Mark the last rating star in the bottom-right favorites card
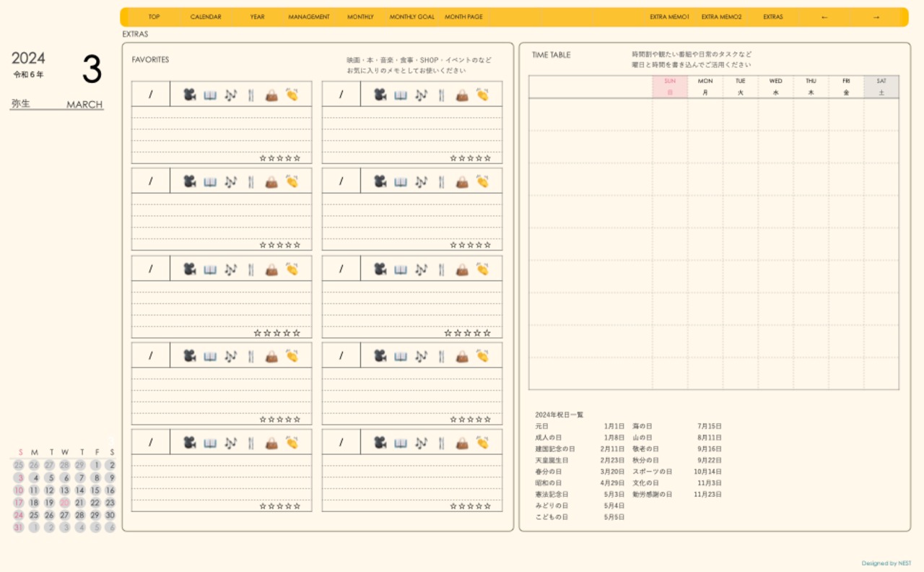This screenshot has width=924, height=572. pos(488,506)
